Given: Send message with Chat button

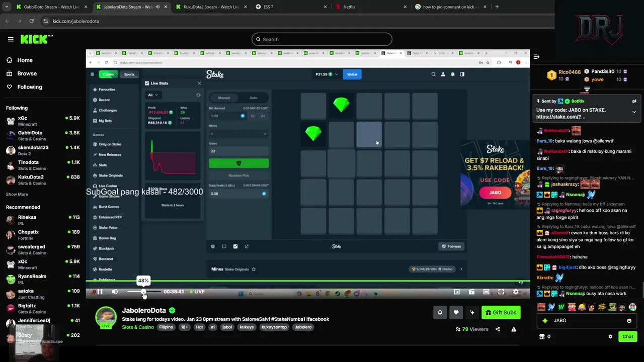Looking at the screenshot, I should [628, 337].
